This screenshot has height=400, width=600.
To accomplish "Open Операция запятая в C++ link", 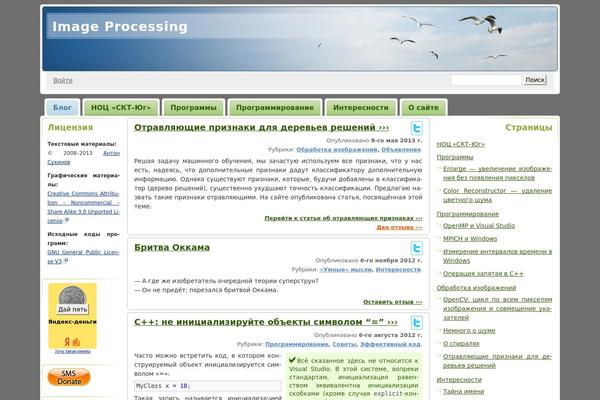I will tap(483, 274).
